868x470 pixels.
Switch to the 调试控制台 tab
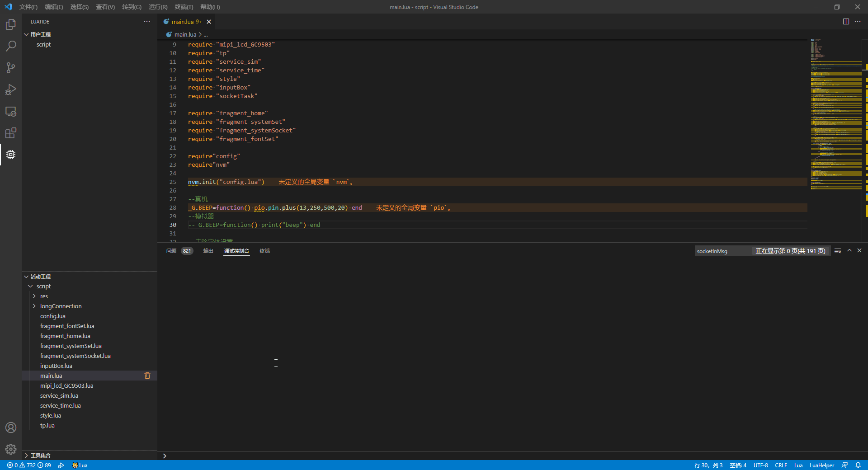[236, 251]
